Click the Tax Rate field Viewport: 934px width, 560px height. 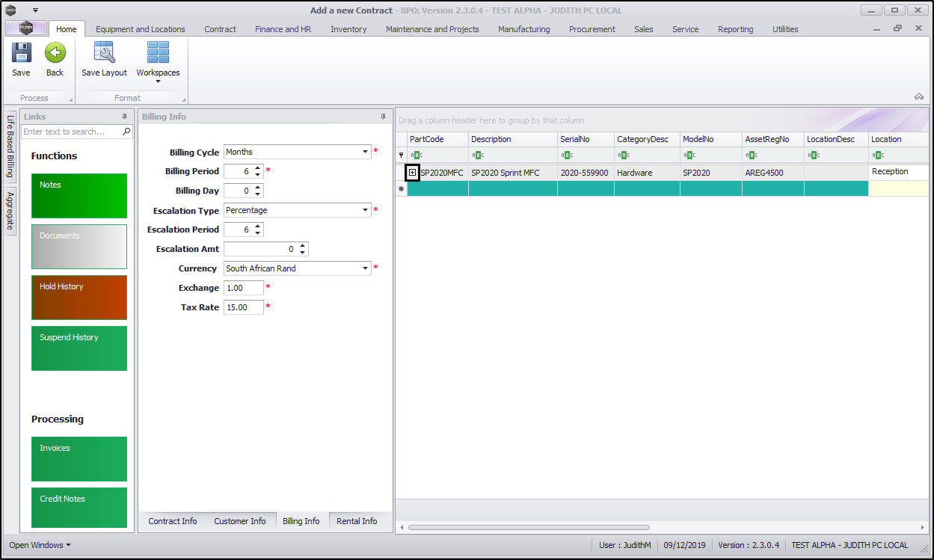coord(244,307)
